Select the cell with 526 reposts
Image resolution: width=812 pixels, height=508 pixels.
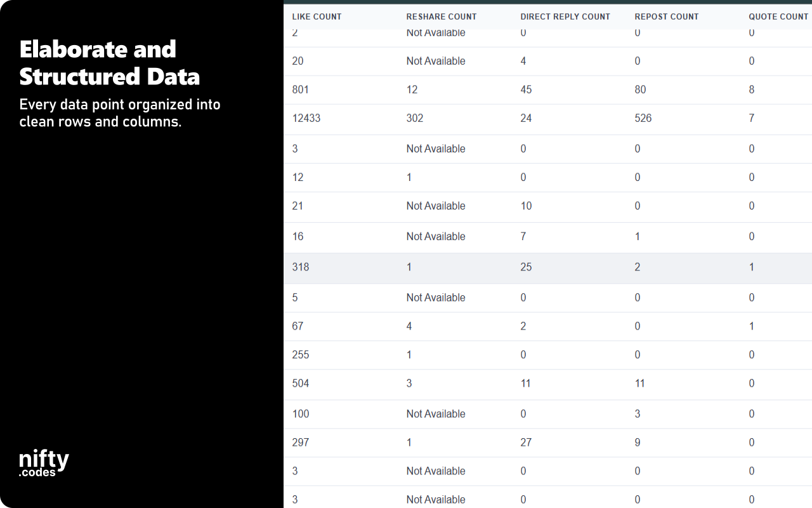643,118
